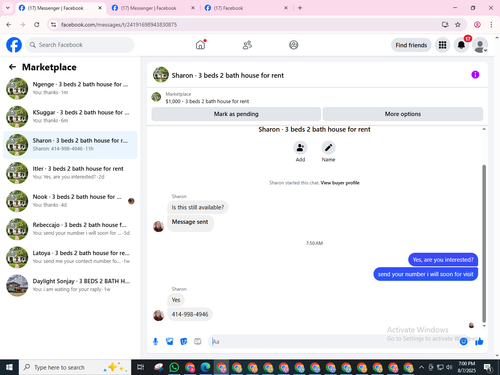This screenshot has height=375, width=500.
Task: Choose a sticker icon in composer
Action: pos(183,341)
